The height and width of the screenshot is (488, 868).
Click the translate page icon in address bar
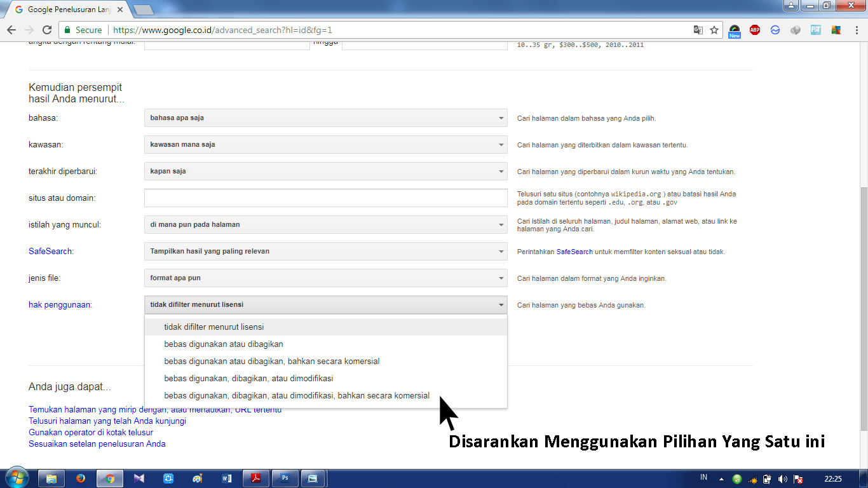698,30
